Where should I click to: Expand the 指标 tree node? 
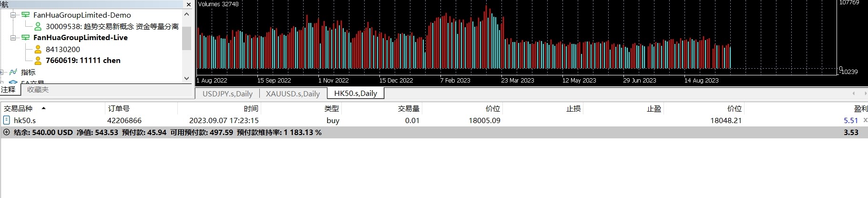click(2, 72)
